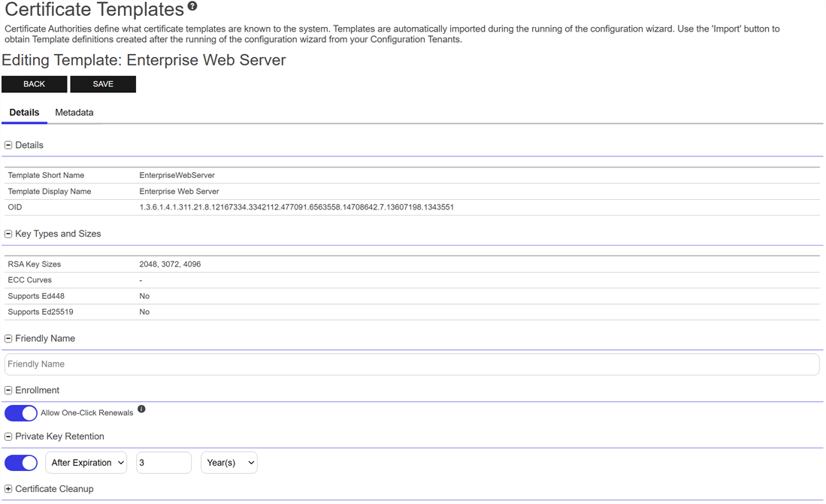The height and width of the screenshot is (504, 826).
Task: Open the Year(s) unit dropdown
Action: (228, 463)
